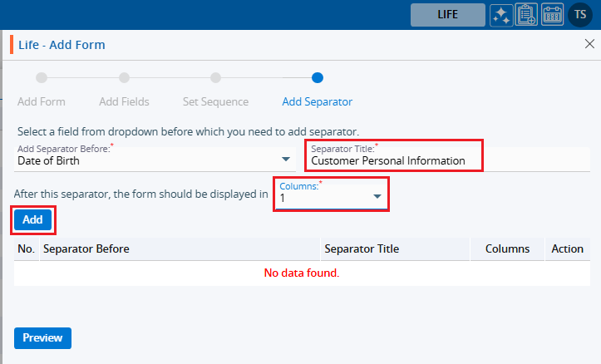Click the Separator Title column header

tap(362, 248)
